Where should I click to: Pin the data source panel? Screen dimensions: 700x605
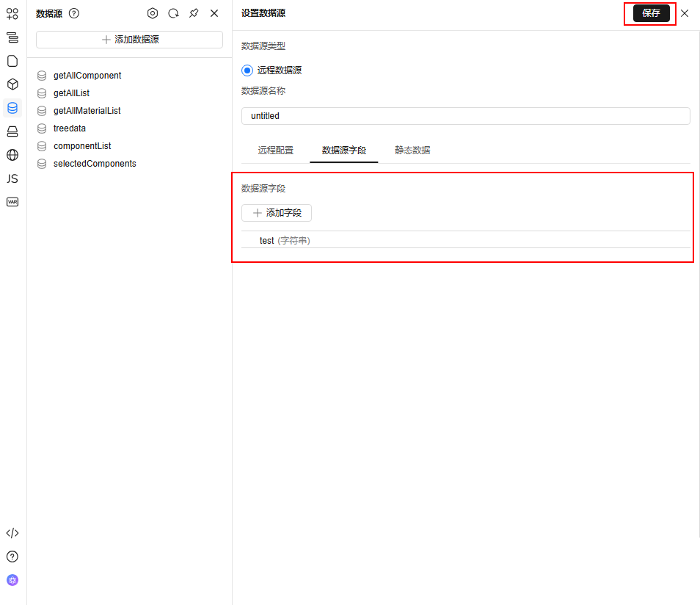point(194,13)
